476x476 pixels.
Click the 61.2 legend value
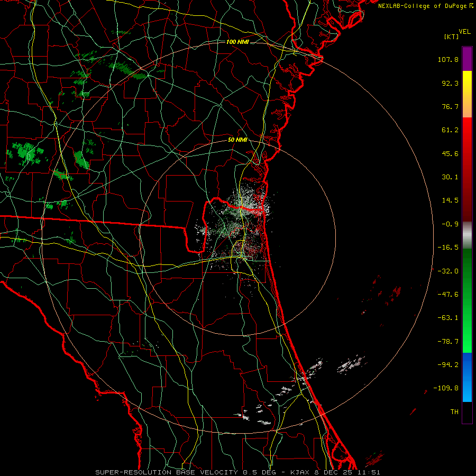(450, 130)
